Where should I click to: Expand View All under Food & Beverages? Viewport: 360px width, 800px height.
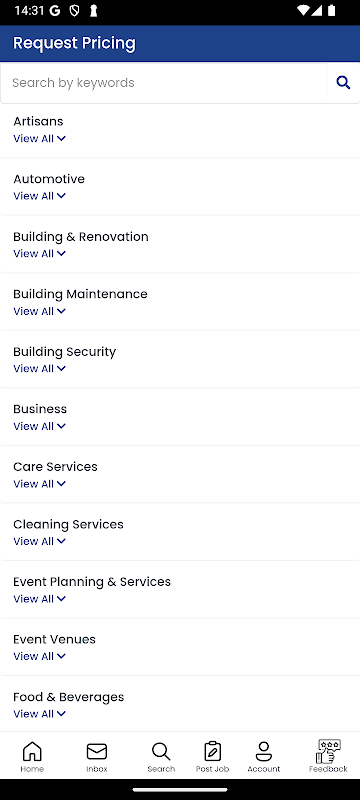pyautogui.click(x=39, y=714)
